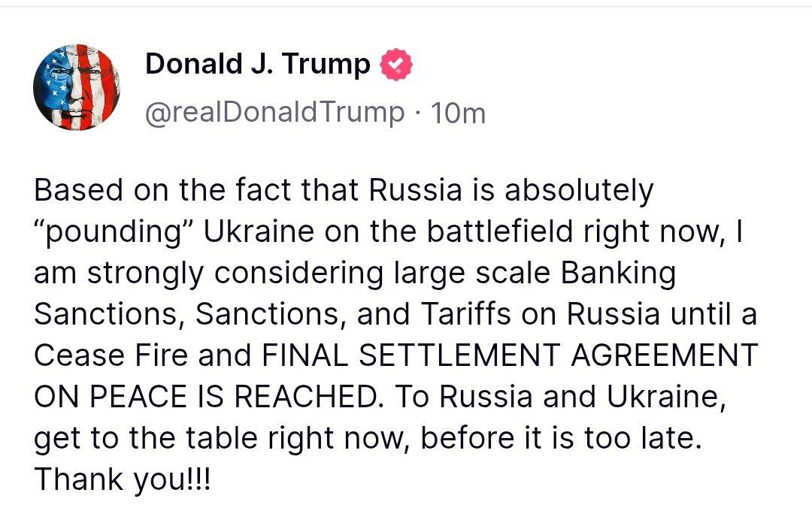Click the word "absolutely"
This screenshot has width=812, height=526.
579,192
